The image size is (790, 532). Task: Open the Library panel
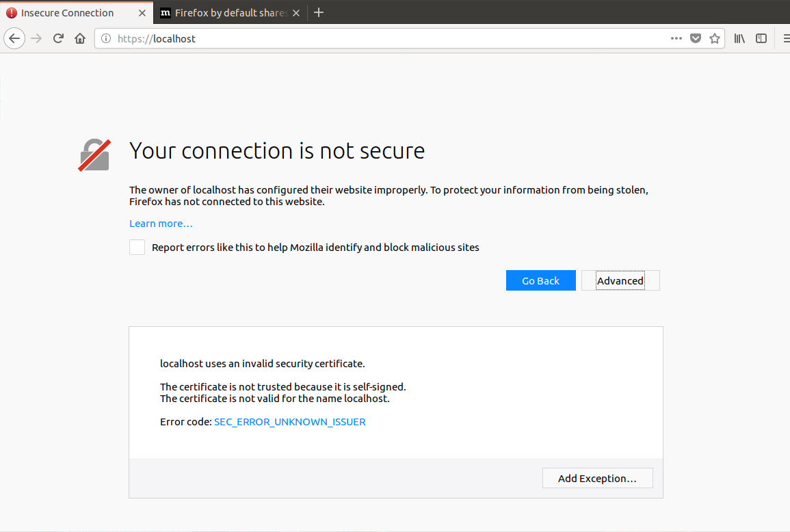pos(739,38)
